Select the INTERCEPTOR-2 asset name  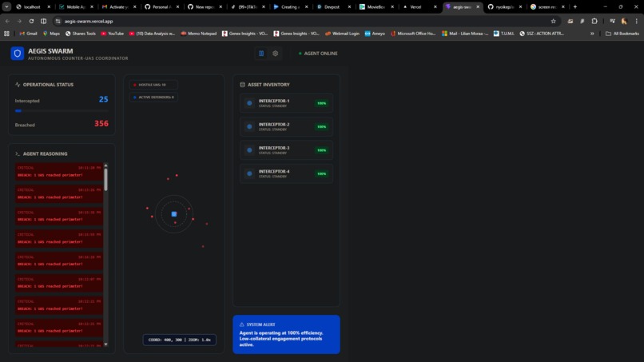(274, 125)
